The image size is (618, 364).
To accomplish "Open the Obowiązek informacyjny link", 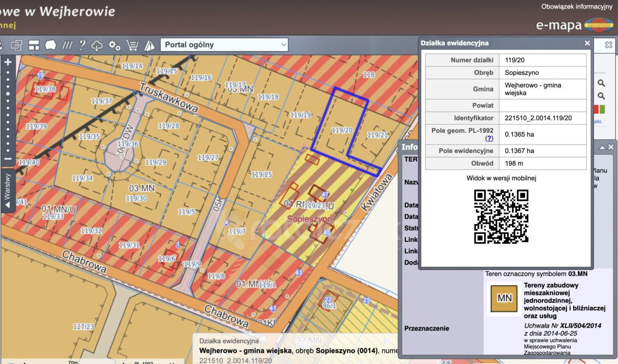I will (x=576, y=7).
